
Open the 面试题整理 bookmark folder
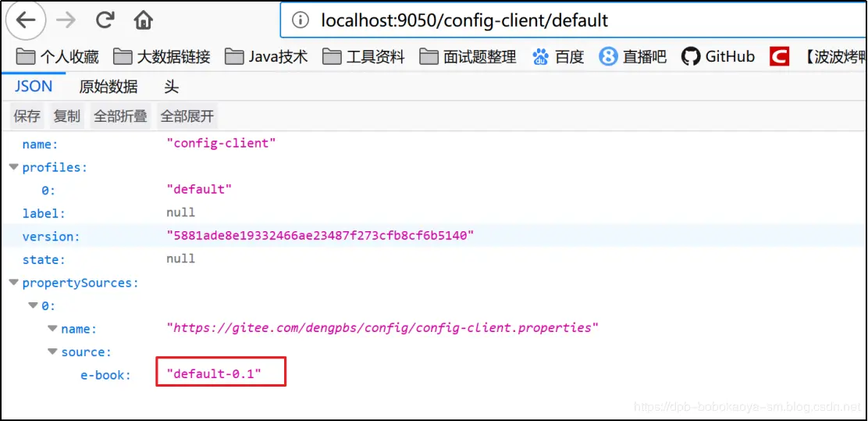pyautogui.click(x=468, y=56)
